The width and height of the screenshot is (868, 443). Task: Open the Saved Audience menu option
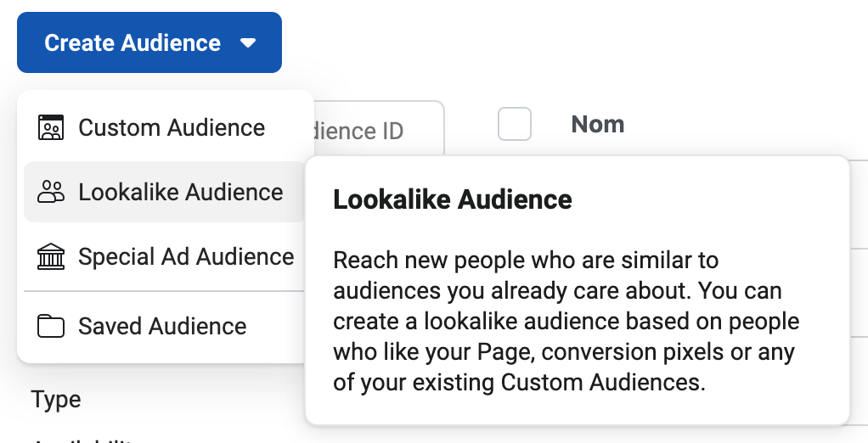(x=162, y=327)
